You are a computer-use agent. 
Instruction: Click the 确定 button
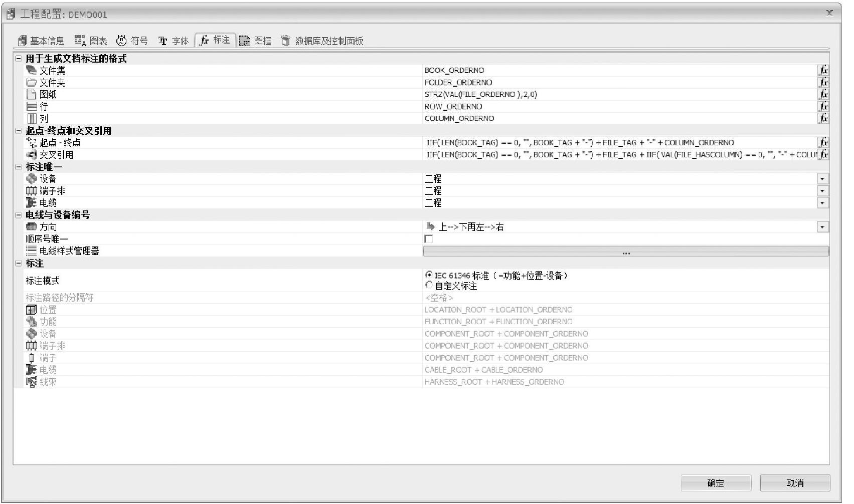(716, 483)
